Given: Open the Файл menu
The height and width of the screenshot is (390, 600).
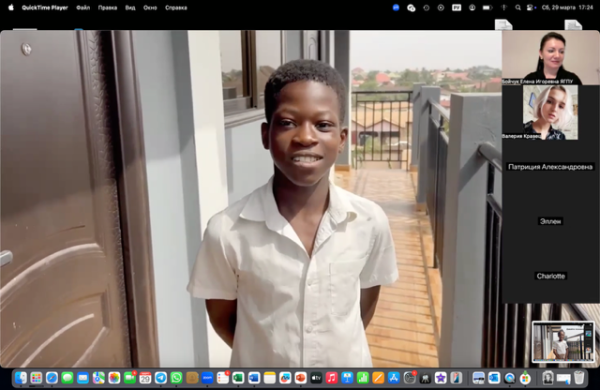Looking at the screenshot, I should 83,8.
